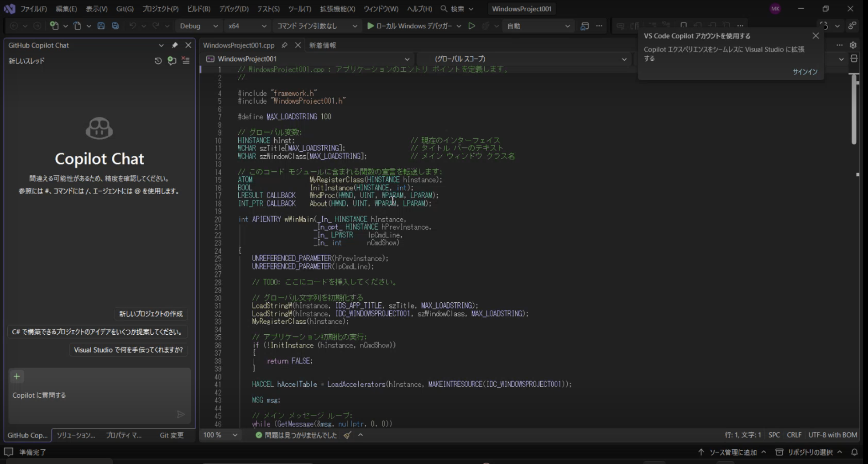Image resolution: width=868 pixels, height=464 pixels.
Task: Click the 検索 search box in title bar
Action: click(x=457, y=9)
